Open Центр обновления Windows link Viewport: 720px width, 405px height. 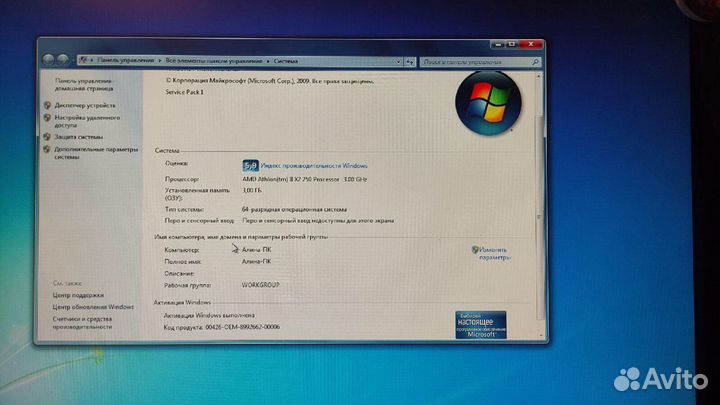93,307
